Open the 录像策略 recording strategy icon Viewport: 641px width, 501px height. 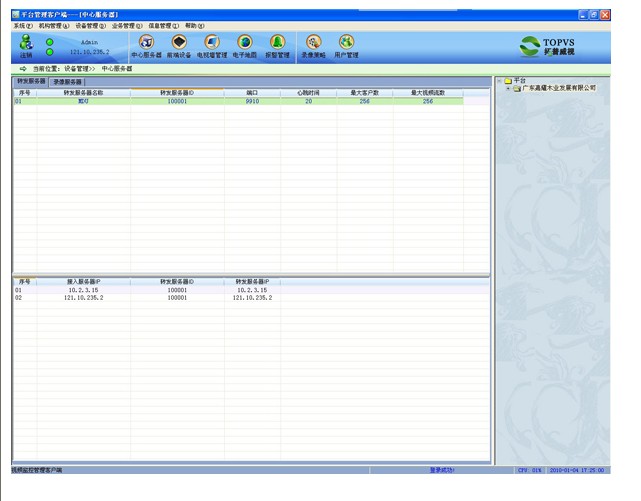click(x=313, y=44)
